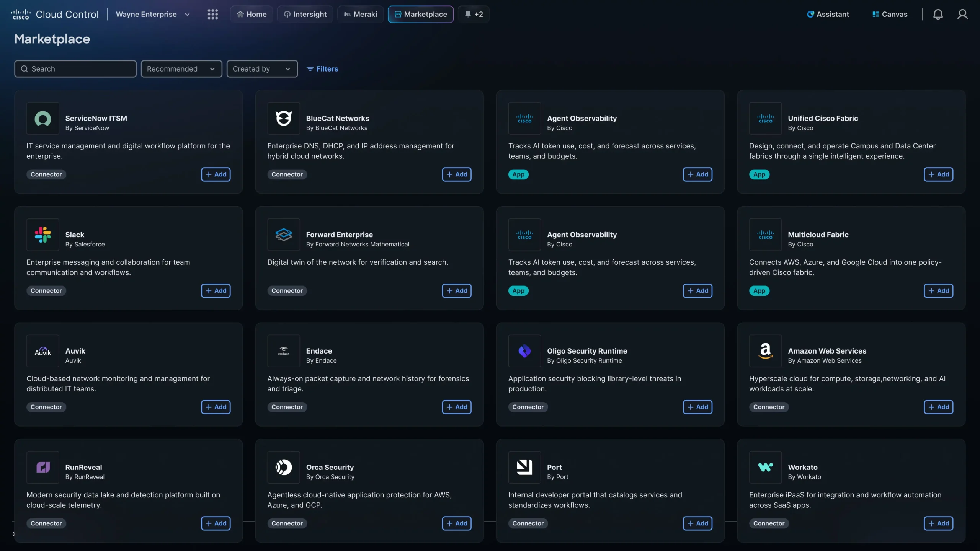Open the ServiceNow ITSM card title
Image resolution: width=980 pixels, height=551 pixels.
pos(96,118)
